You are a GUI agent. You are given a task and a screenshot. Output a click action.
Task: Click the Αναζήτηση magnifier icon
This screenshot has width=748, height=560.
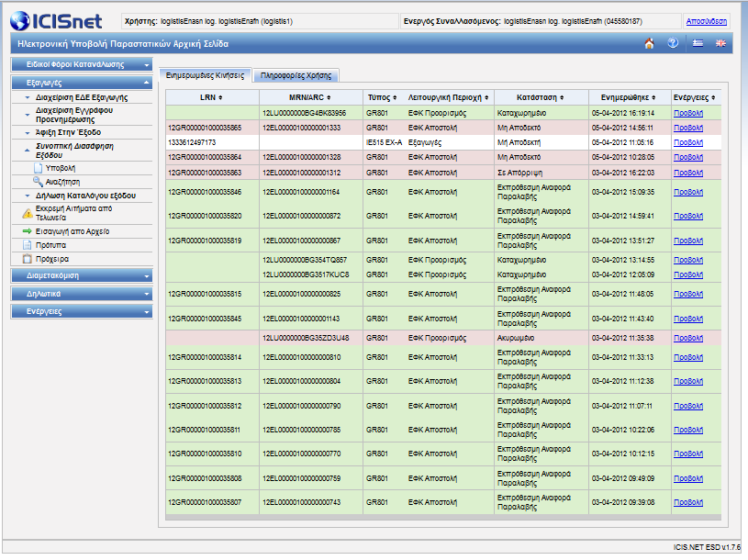coord(38,182)
